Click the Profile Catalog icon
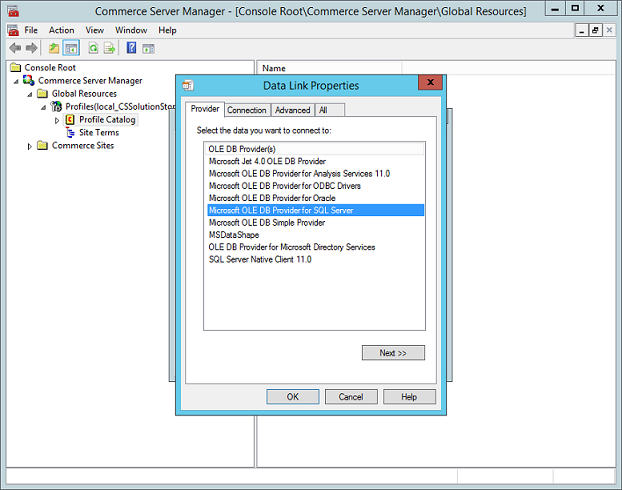Screen dimensions: 622x490 [70, 119]
